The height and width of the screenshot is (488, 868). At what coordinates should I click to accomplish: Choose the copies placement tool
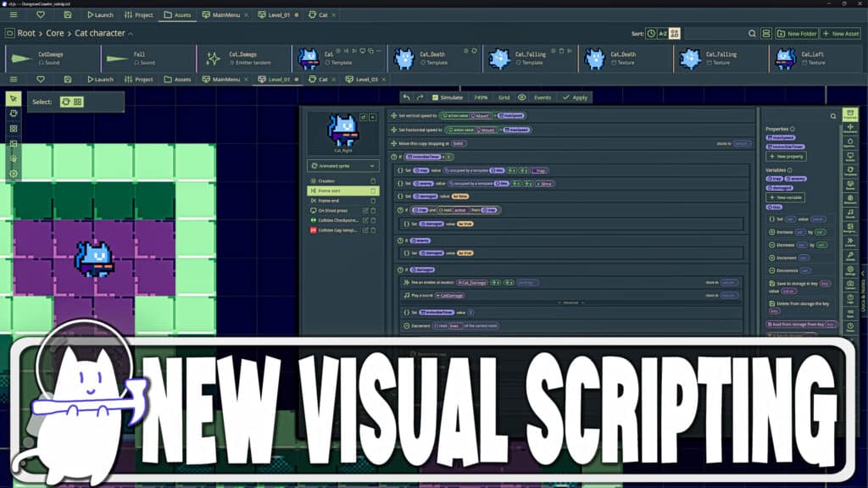pyautogui.click(x=14, y=114)
